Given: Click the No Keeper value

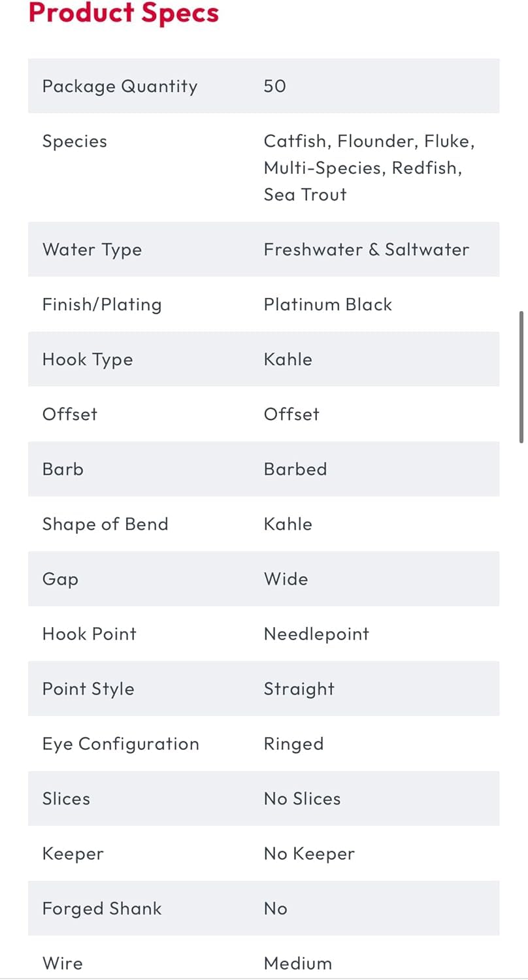Looking at the screenshot, I should click(x=310, y=854).
